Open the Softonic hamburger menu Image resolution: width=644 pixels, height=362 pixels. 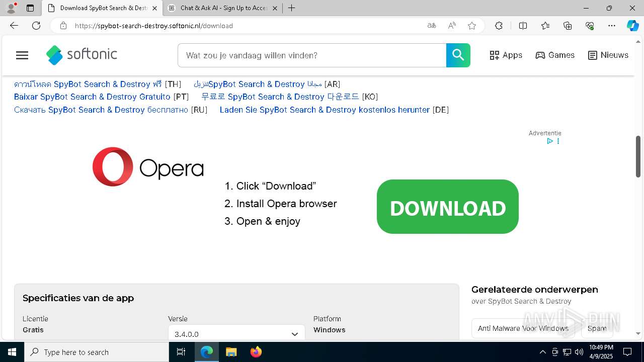pos(22,55)
